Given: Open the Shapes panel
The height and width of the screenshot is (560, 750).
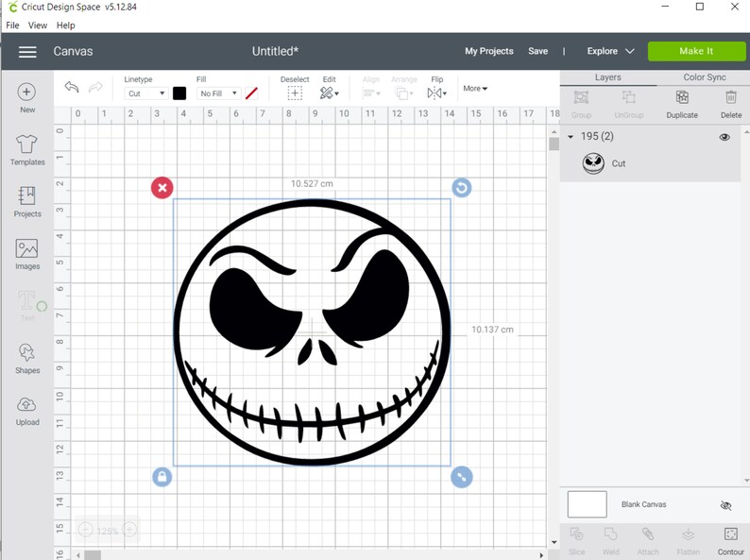Looking at the screenshot, I should tap(27, 358).
